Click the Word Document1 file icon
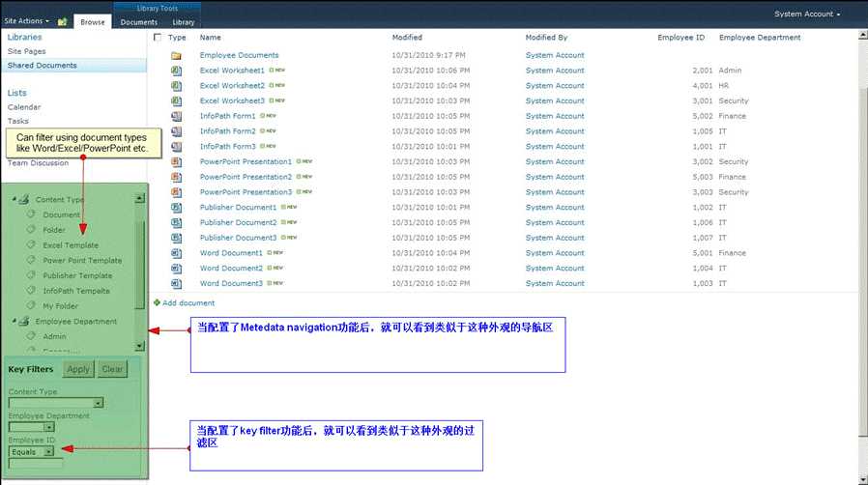 (x=176, y=253)
